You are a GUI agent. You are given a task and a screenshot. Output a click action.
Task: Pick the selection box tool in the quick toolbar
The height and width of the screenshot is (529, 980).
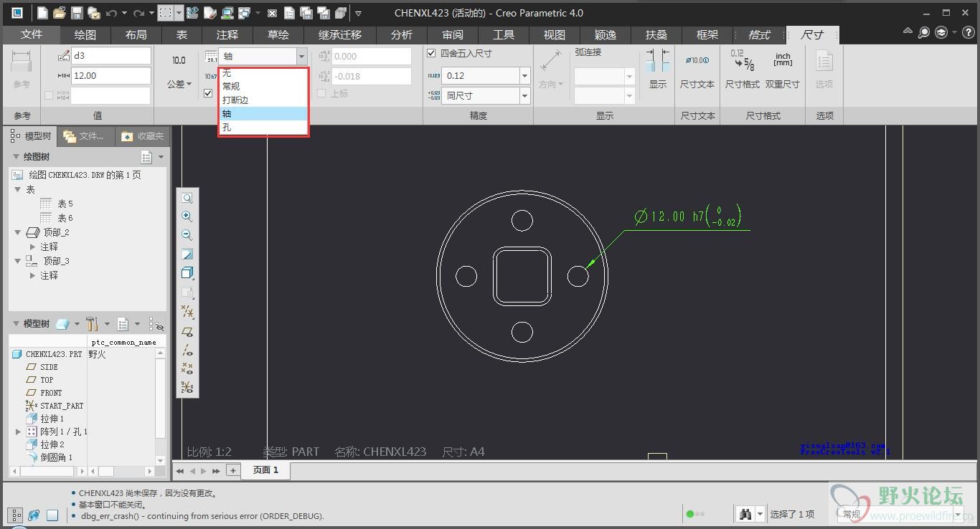pyautogui.click(x=166, y=13)
